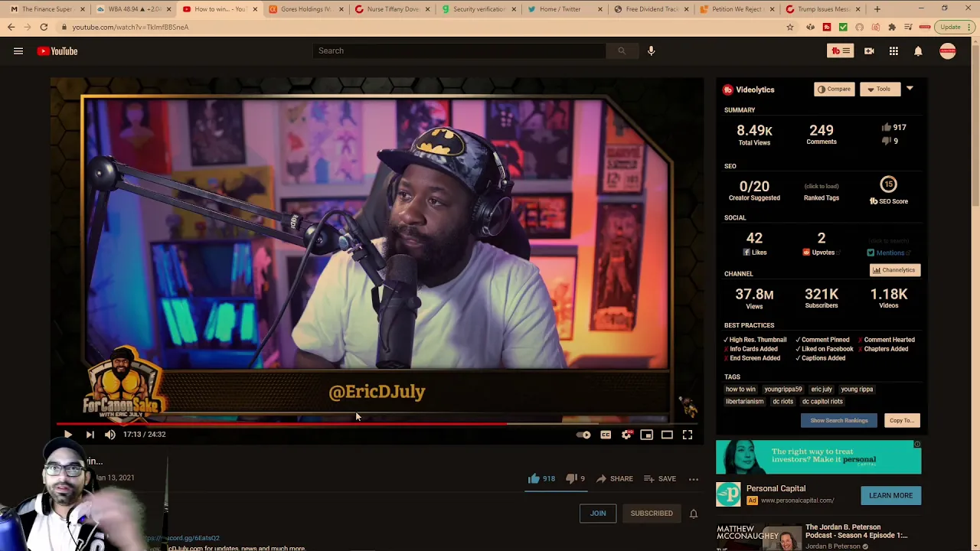Click the SUBSCRIBED button
980x551 pixels.
coord(652,514)
